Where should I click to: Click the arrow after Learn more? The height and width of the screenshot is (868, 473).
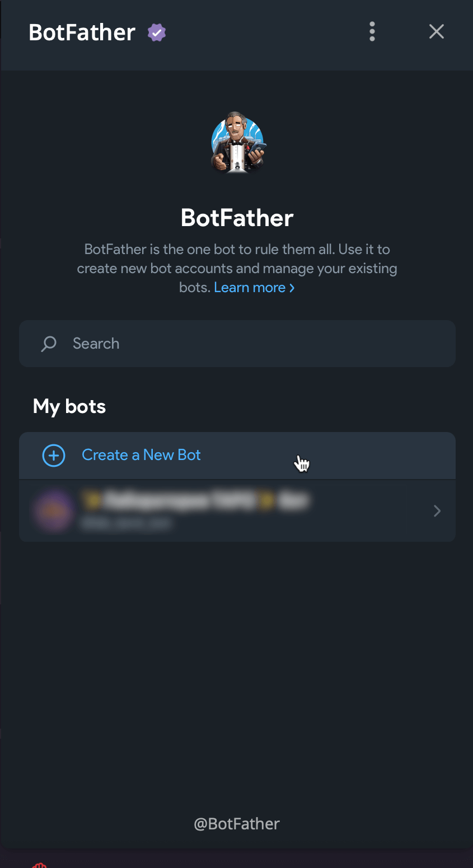coord(292,288)
